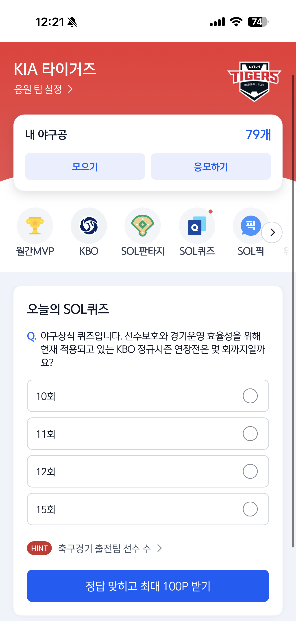This screenshot has height=644, width=296.
Task: Tap the 모으기 button
Action: (x=85, y=166)
